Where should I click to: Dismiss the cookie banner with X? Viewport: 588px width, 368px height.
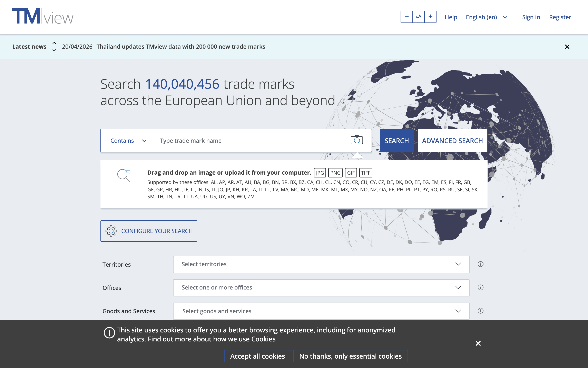pos(478,343)
